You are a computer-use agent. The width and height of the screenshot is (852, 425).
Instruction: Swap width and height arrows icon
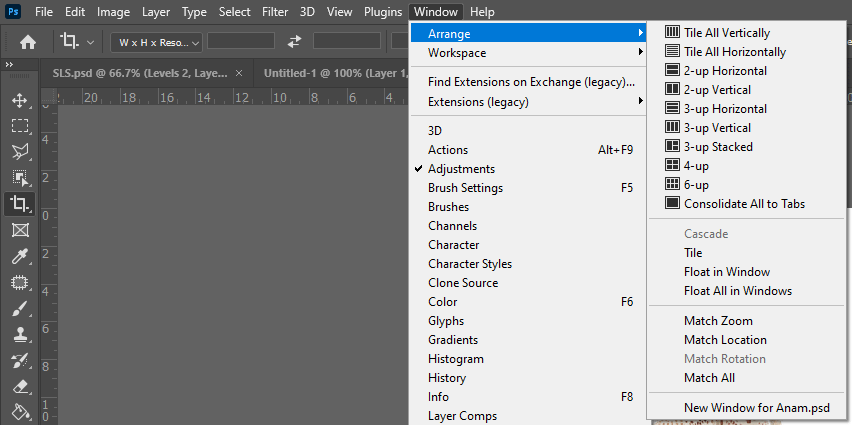294,42
